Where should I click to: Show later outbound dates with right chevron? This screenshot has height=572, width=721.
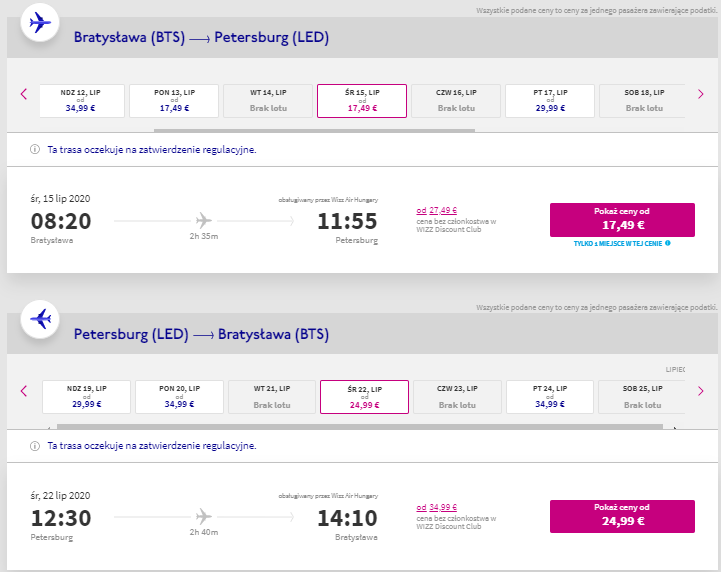click(x=700, y=94)
